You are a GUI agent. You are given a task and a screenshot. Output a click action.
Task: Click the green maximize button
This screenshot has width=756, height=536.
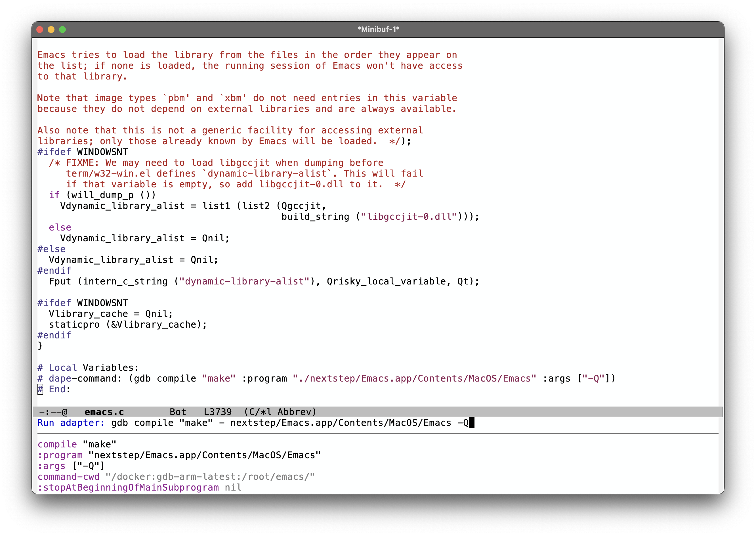[x=64, y=29]
